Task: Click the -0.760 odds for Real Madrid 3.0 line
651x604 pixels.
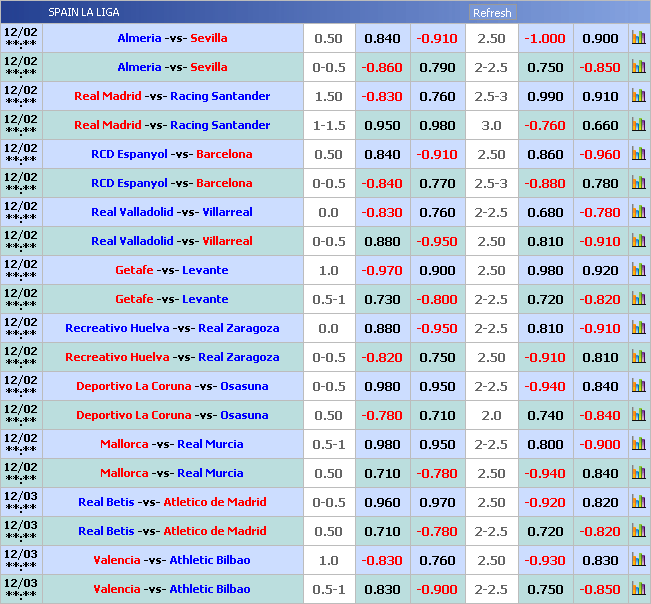Action: tap(545, 125)
